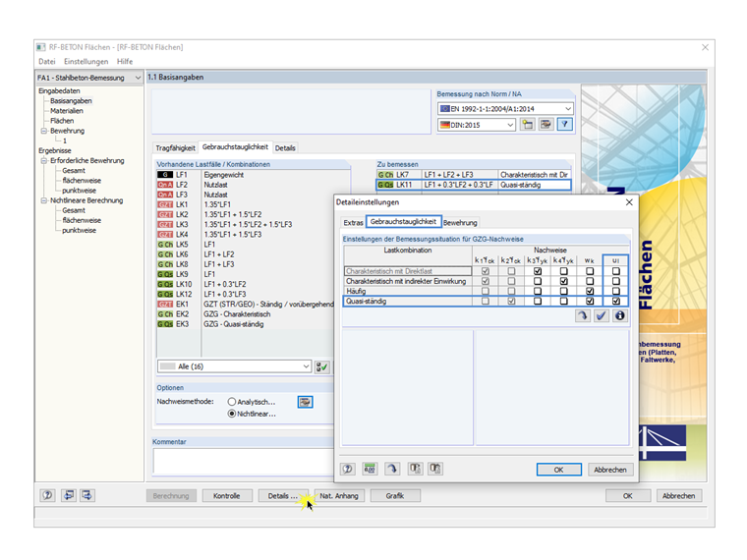This screenshot has width=747, height=560.
Task: Create new national annex icon beside DIN:2015
Action: point(528,125)
